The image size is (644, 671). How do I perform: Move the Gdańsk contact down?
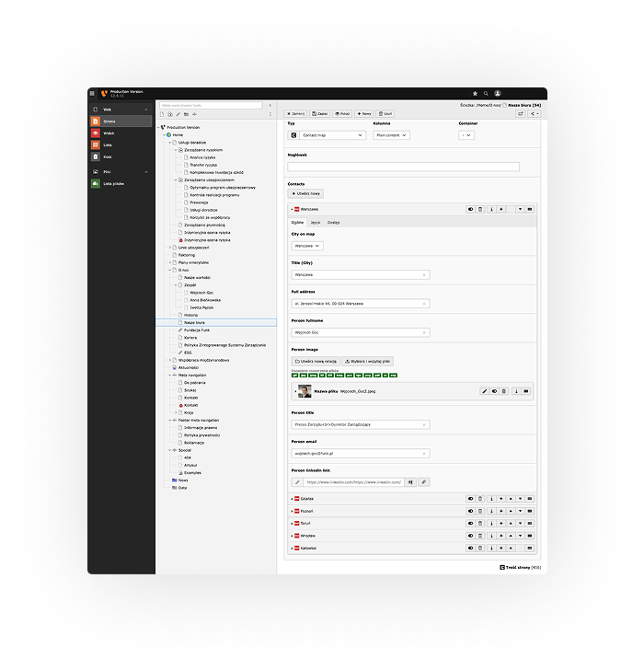(521, 499)
